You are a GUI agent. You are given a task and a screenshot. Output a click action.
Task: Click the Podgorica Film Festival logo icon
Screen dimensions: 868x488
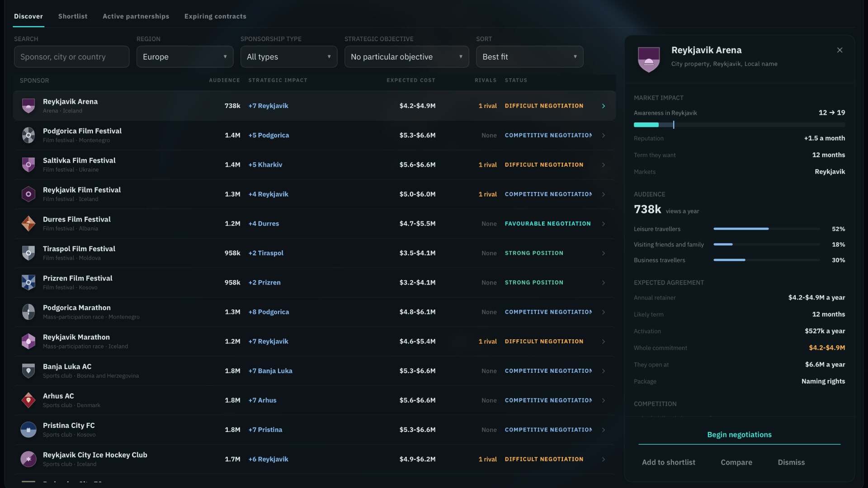coord(28,135)
